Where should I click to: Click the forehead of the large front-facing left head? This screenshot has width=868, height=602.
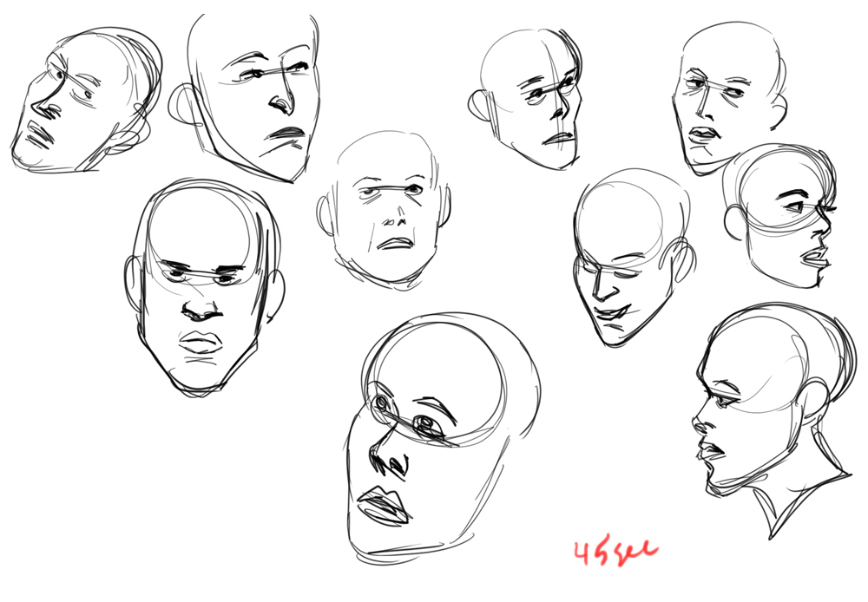click(x=201, y=230)
